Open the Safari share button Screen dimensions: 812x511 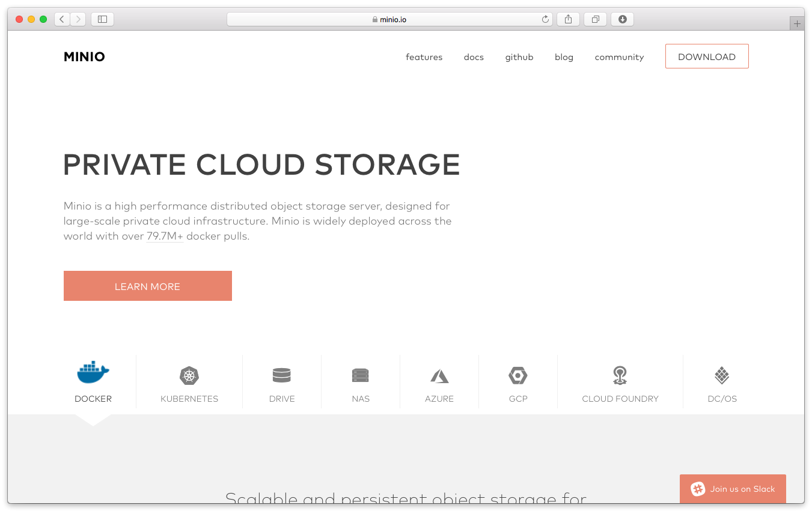pyautogui.click(x=568, y=19)
